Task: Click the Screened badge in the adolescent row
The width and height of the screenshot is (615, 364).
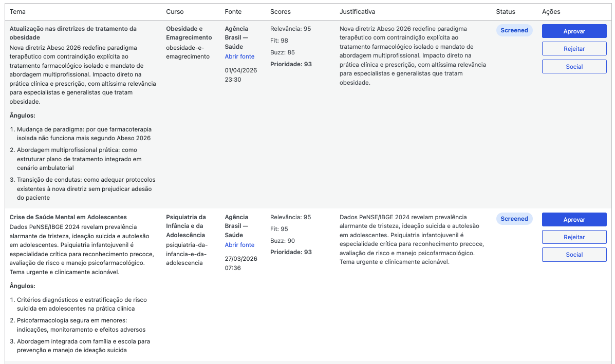Action: (x=514, y=219)
